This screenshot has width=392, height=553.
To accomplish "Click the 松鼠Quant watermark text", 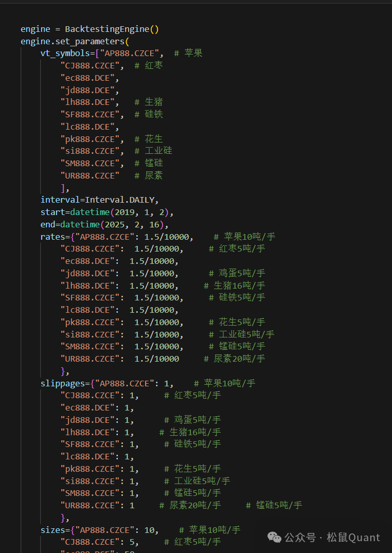I will tap(353, 538).
